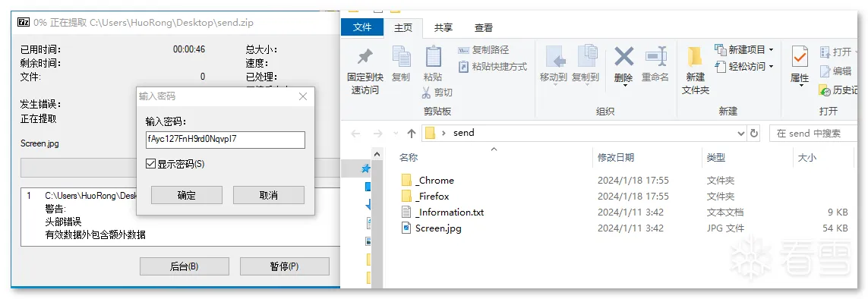Click the search box '在 send 中搜索'
The image size is (868, 299).
814,134
